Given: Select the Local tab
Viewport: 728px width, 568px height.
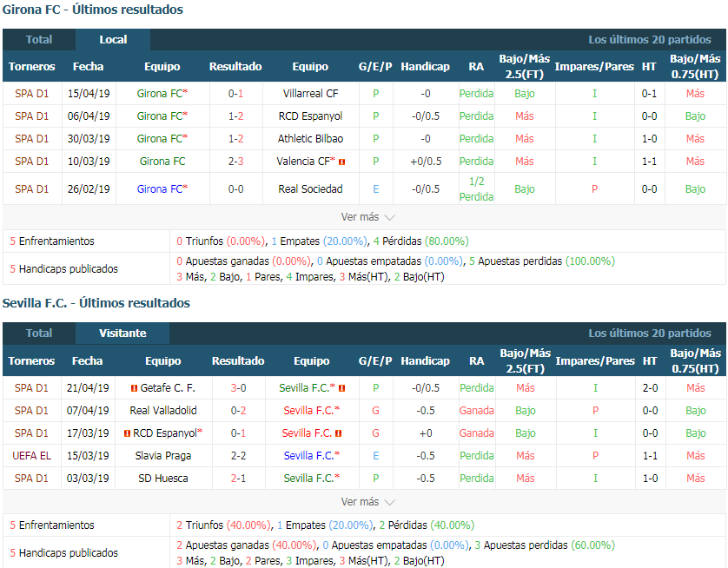Looking at the screenshot, I should [113, 40].
